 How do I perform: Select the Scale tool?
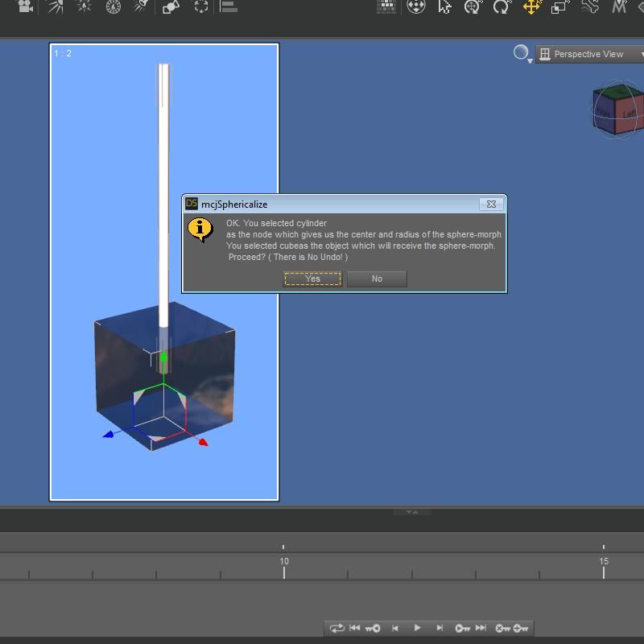coord(559,6)
